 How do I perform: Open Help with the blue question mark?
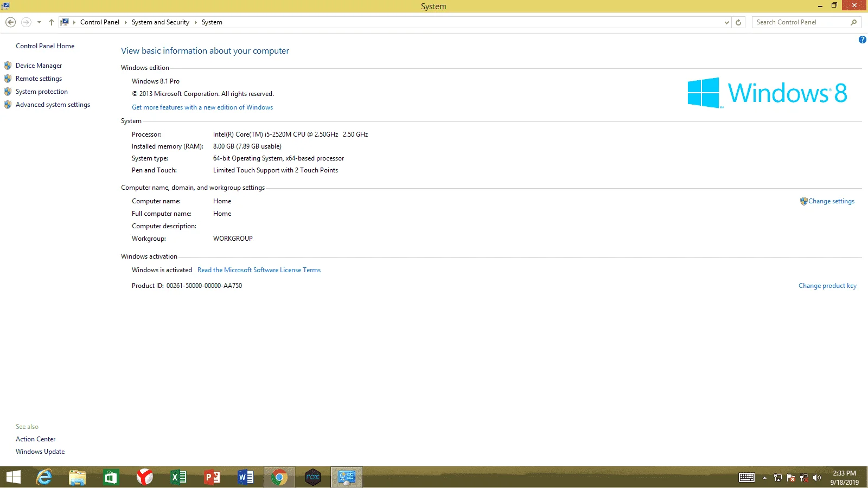(862, 40)
